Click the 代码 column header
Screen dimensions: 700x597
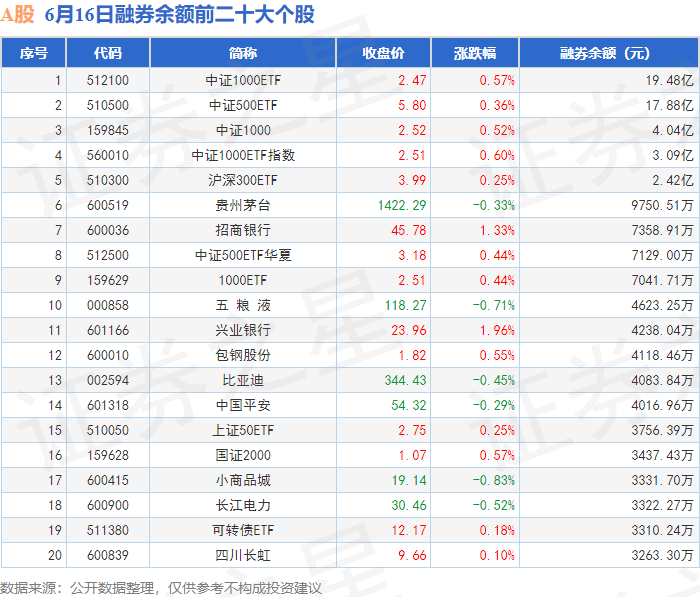pos(108,53)
